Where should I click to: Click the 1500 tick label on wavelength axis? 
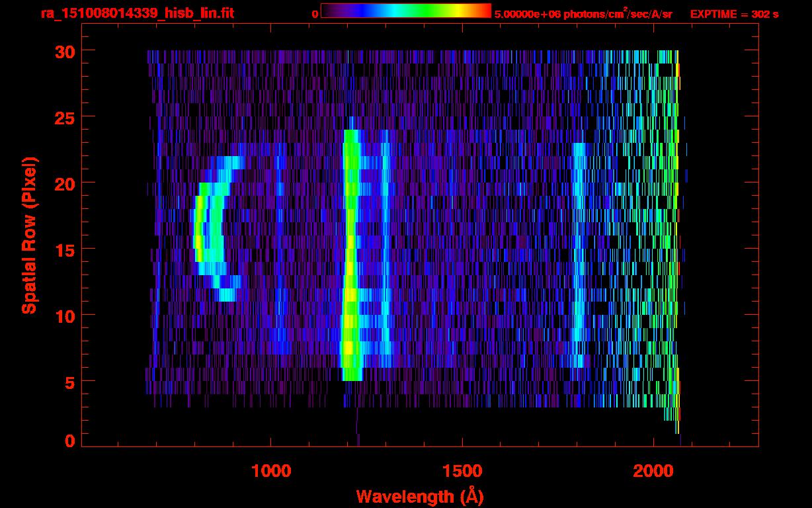[462, 471]
